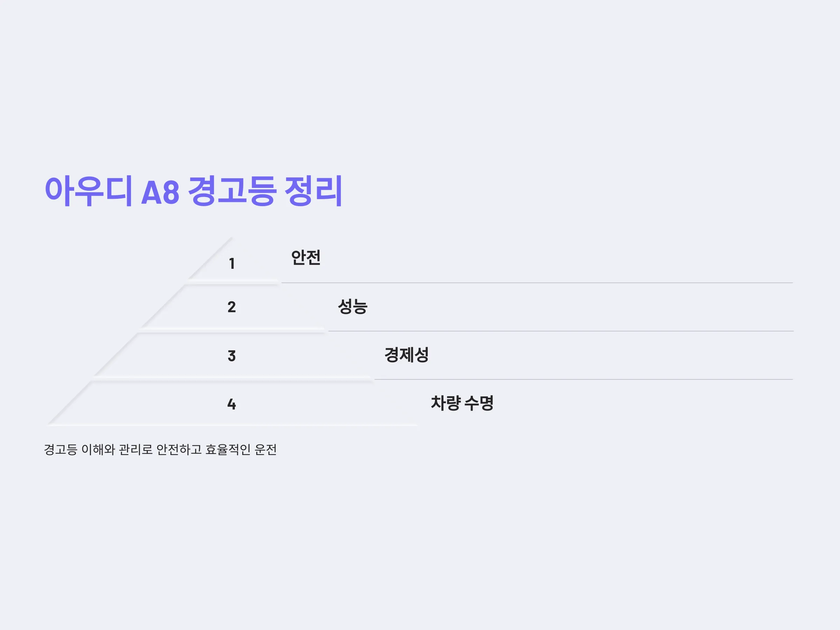Click the 차량 수명 label

click(462, 403)
